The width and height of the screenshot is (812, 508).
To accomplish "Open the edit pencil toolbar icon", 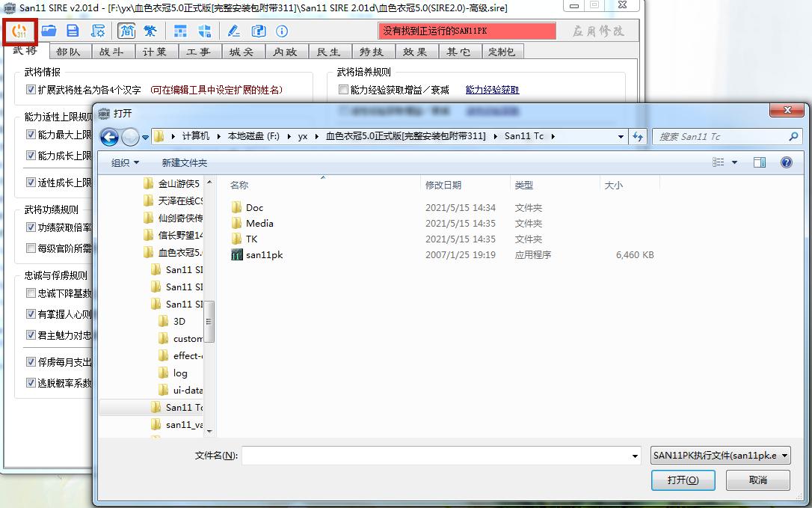I will point(235,31).
